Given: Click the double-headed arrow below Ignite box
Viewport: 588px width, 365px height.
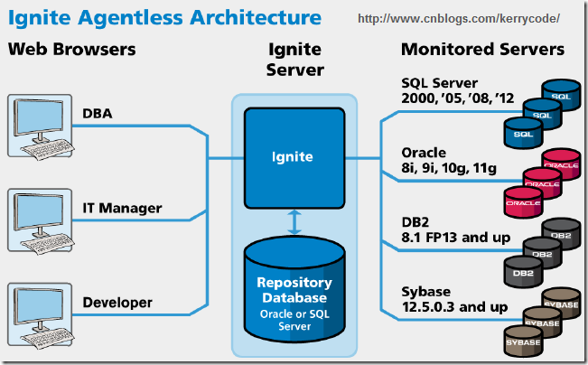Looking at the screenshot, I should (x=294, y=222).
